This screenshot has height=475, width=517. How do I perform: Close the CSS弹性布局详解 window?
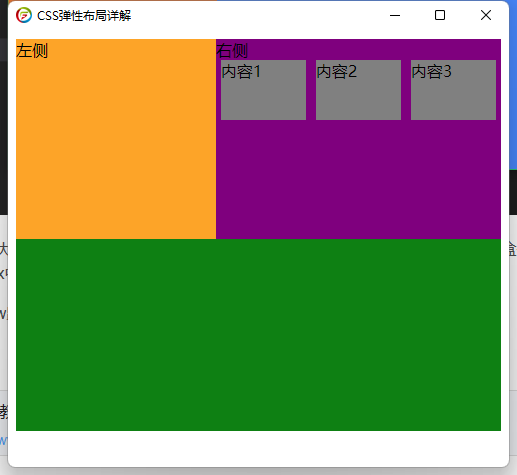pyautogui.click(x=486, y=15)
